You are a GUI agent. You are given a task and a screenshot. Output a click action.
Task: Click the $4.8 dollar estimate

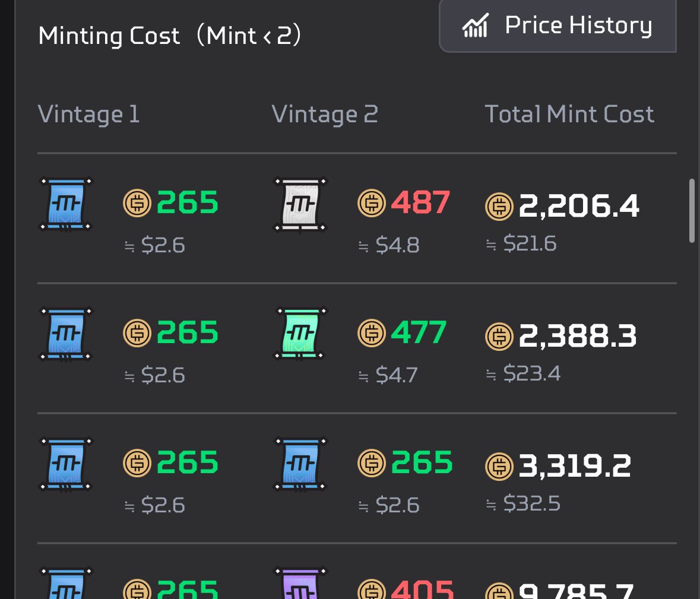pos(397,246)
